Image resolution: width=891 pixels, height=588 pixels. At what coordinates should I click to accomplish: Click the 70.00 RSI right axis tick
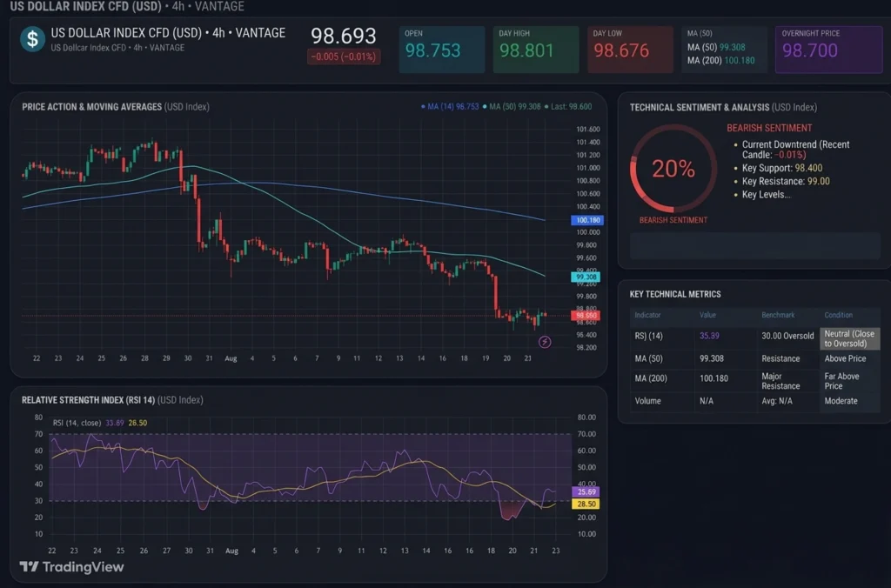(x=586, y=433)
